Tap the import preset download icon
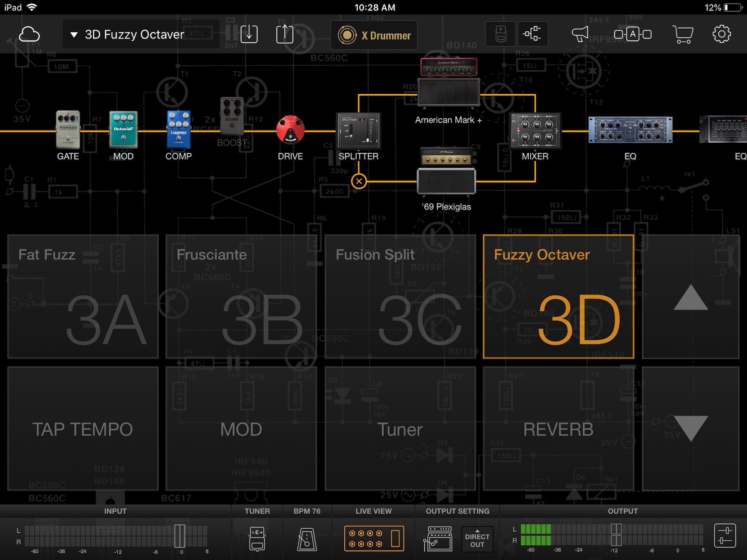 coord(249,34)
